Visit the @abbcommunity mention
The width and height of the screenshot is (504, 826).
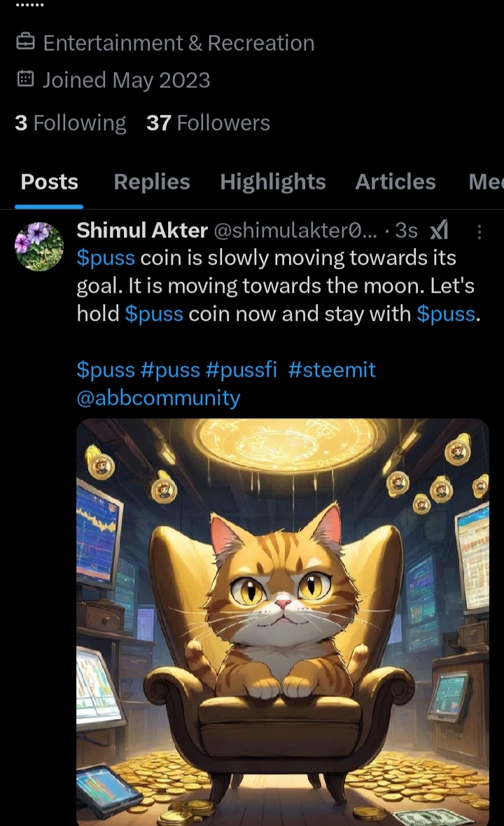pyautogui.click(x=158, y=398)
